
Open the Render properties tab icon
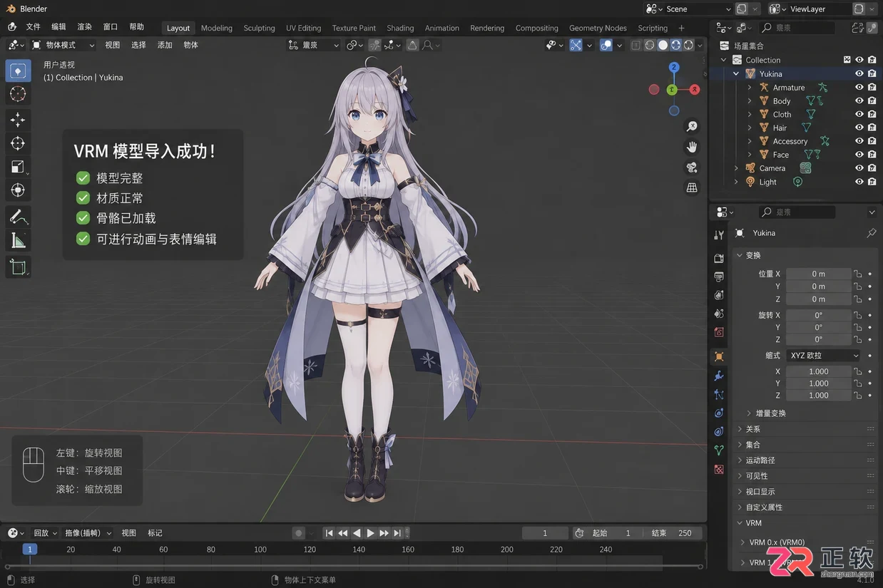point(719,258)
